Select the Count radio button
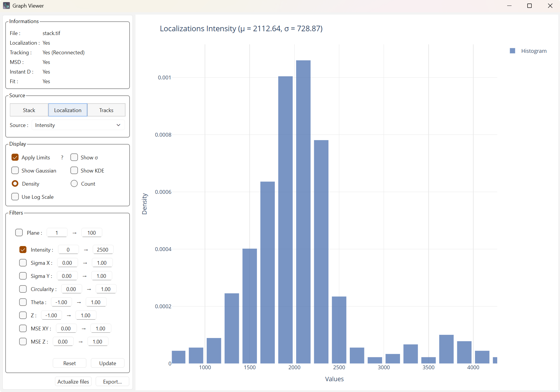Screen dimensions: 560x392 (x=74, y=184)
